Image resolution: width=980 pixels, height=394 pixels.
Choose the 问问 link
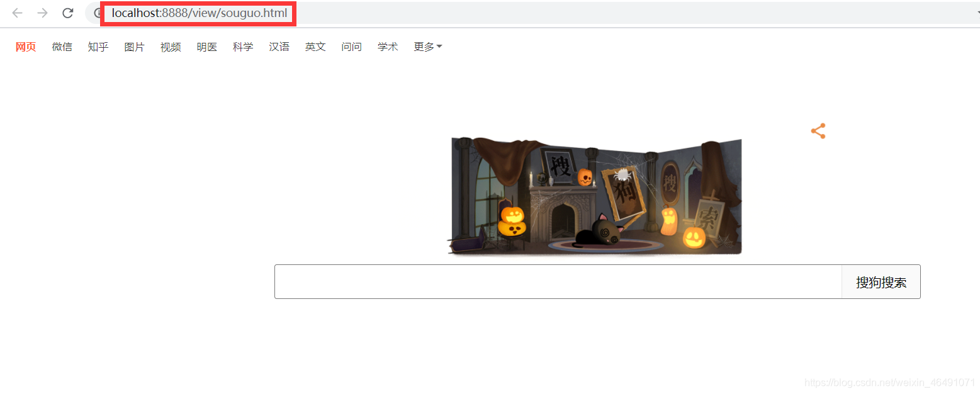pos(351,47)
